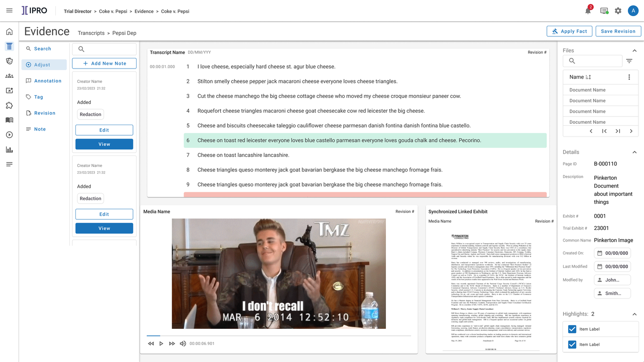The width and height of the screenshot is (644, 362).
Task: Uncheck the first highlight Item Label checkbox
Action: pos(572,329)
